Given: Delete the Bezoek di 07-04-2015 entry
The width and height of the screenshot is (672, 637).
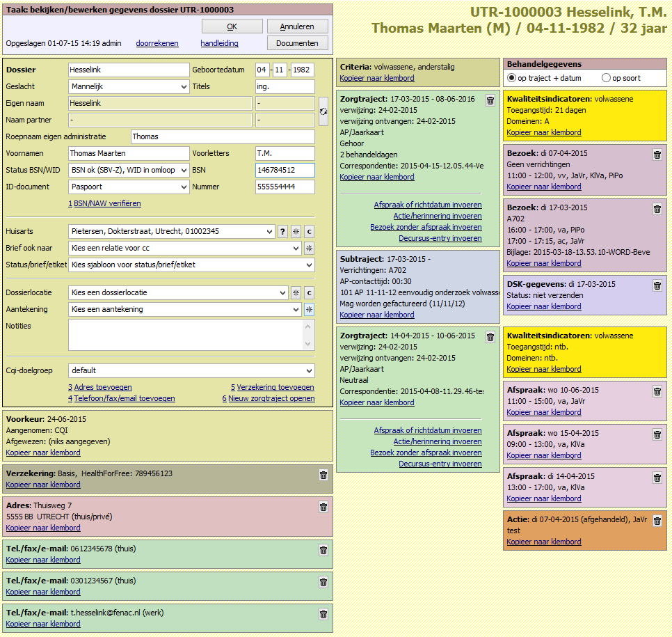Looking at the screenshot, I should [x=657, y=155].
